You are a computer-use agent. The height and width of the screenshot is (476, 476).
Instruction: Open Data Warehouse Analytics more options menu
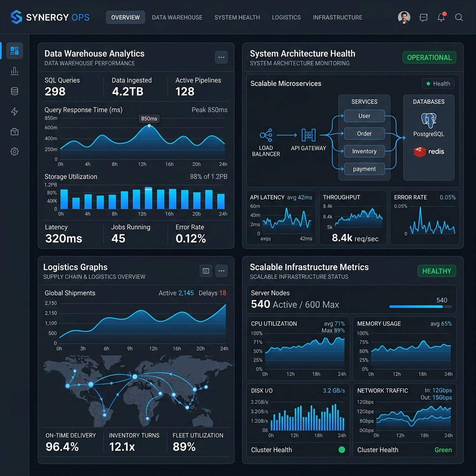coord(221,57)
